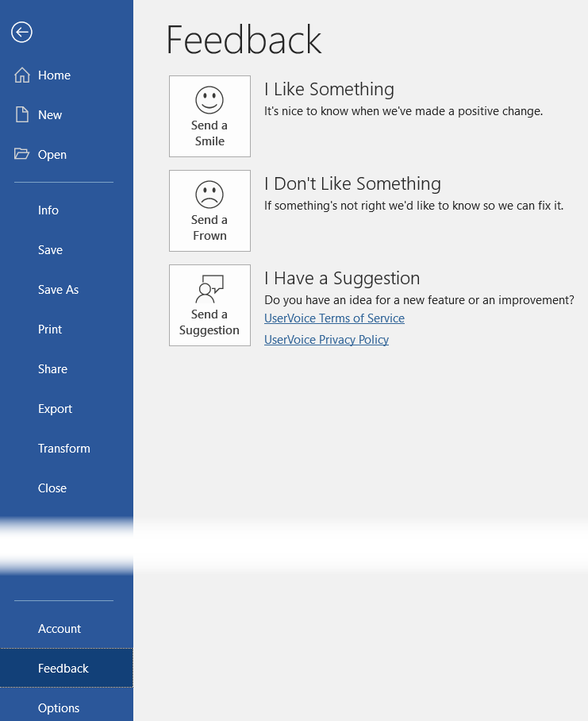Click the Feedback page title

pyautogui.click(x=244, y=40)
